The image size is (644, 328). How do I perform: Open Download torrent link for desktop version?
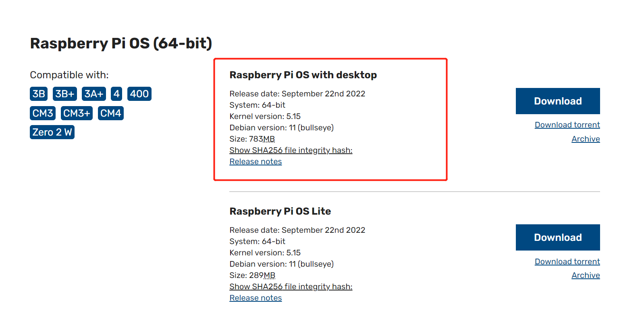coord(567,125)
